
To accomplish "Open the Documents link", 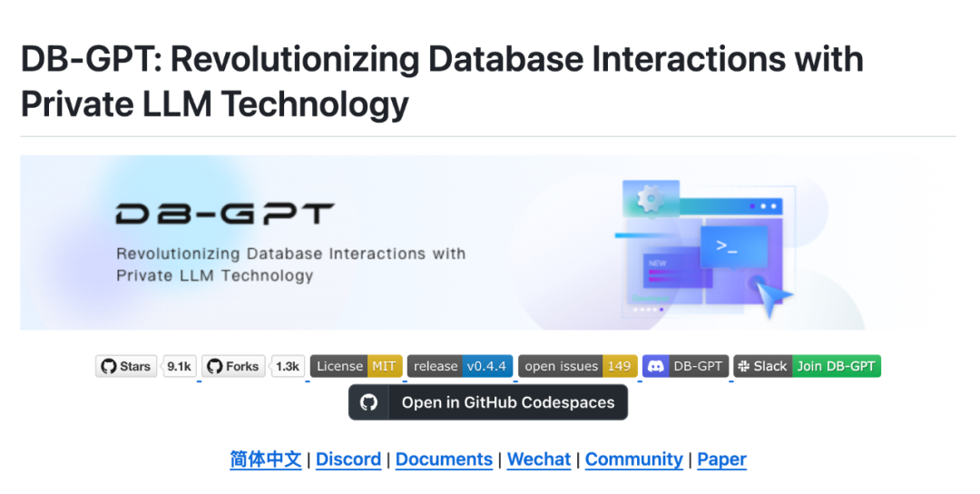I will pyautogui.click(x=444, y=459).
